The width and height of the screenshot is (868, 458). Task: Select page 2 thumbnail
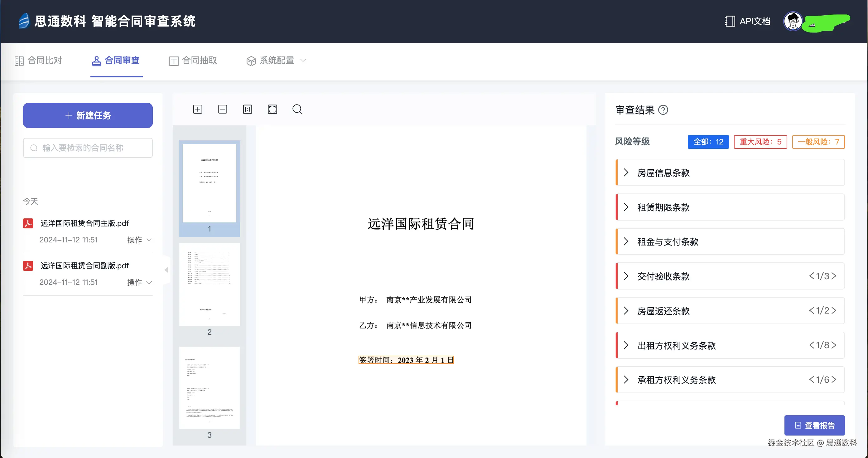click(x=209, y=285)
